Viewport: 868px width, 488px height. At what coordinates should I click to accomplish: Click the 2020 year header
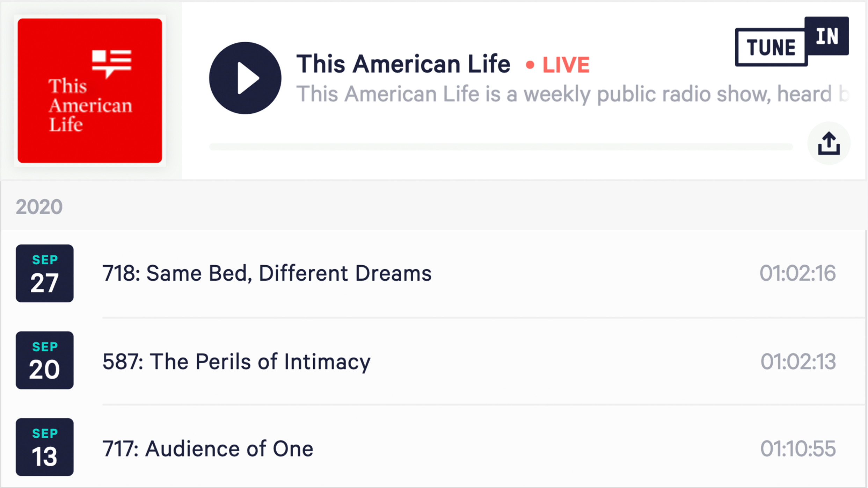point(39,207)
